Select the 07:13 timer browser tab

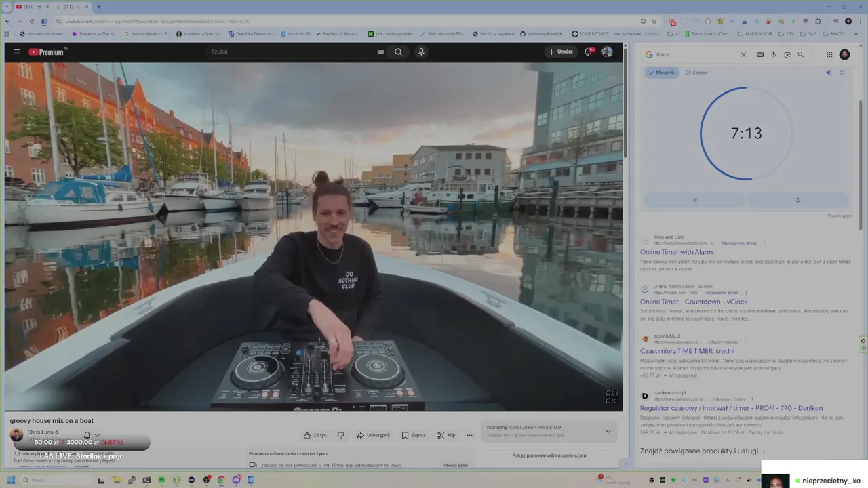click(x=72, y=7)
